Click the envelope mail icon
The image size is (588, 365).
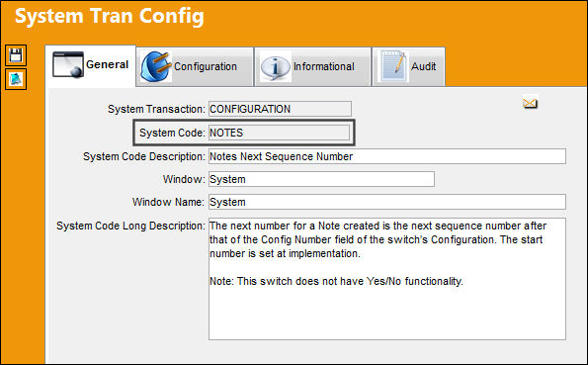530,103
